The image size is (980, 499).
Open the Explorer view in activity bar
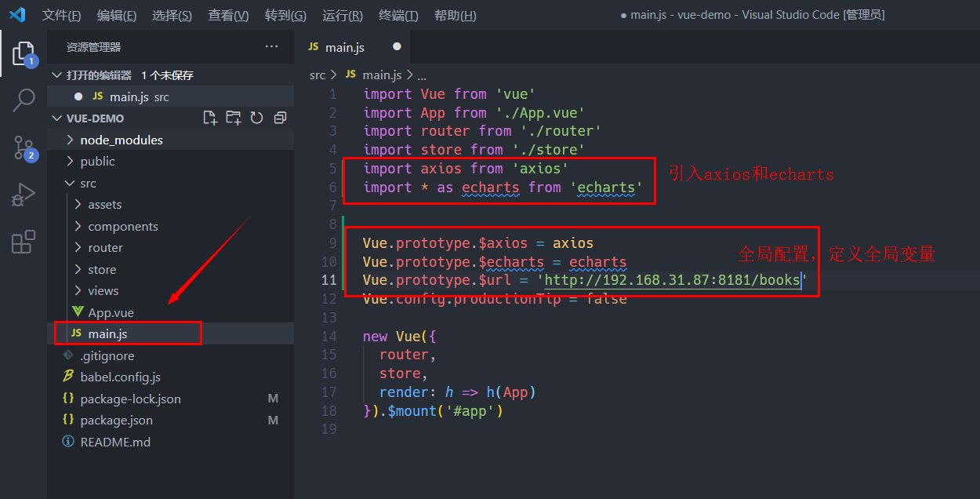click(24, 53)
